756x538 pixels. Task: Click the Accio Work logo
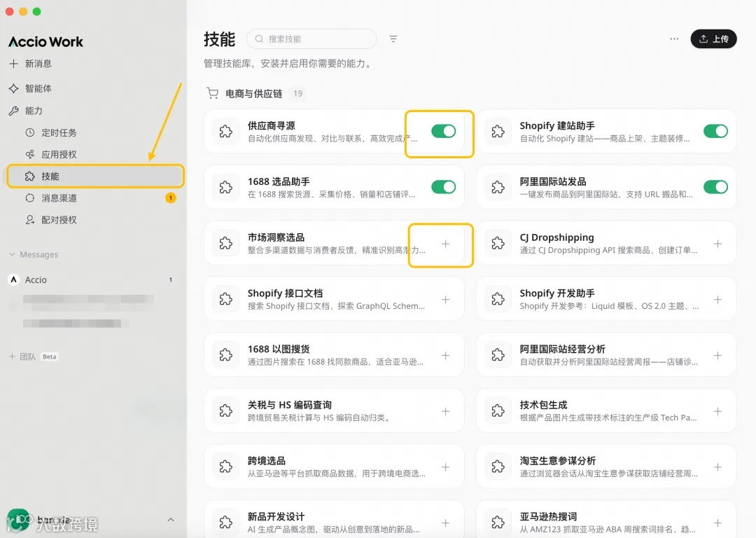(x=45, y=42)
